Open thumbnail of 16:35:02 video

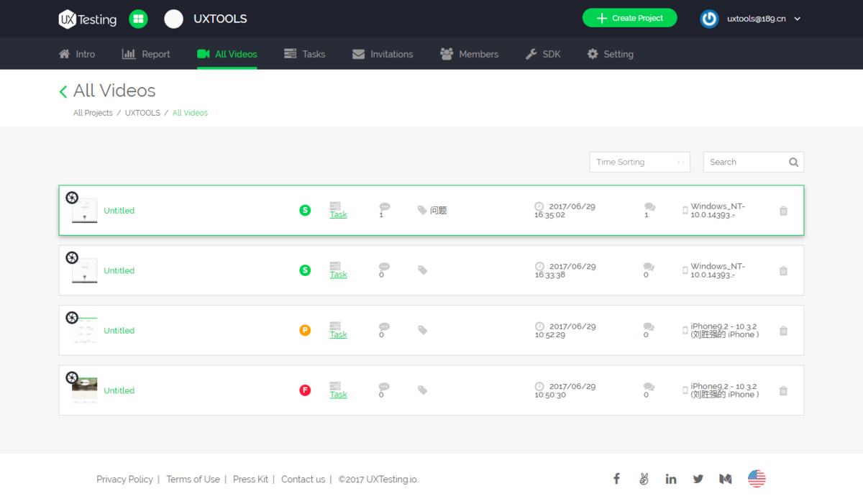coord(84,210)
